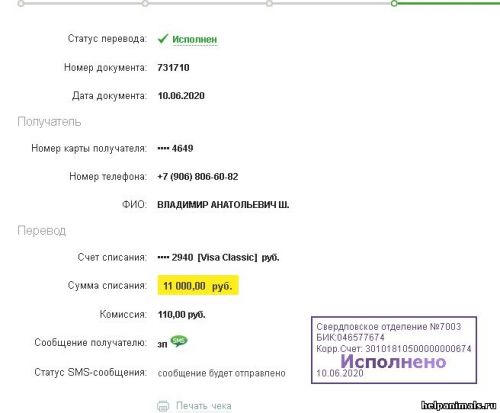500x413 pixels.
Task: Click the debit account 2940 Visa Classic
Action: pos(218,257)
